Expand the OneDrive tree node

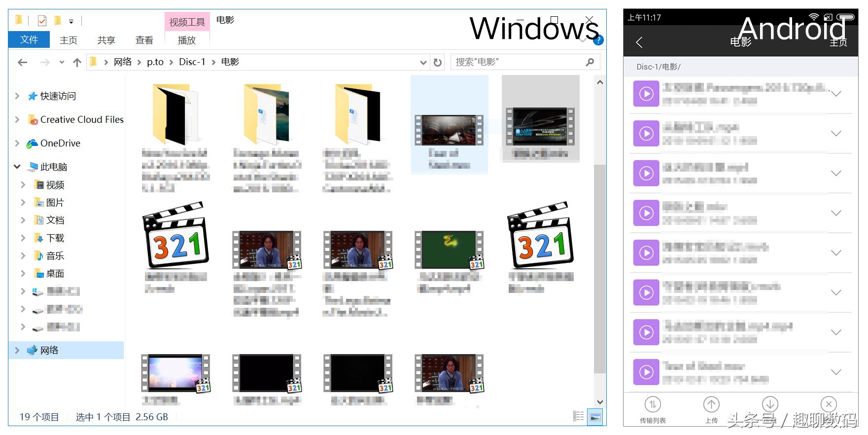tap(17, 143)
